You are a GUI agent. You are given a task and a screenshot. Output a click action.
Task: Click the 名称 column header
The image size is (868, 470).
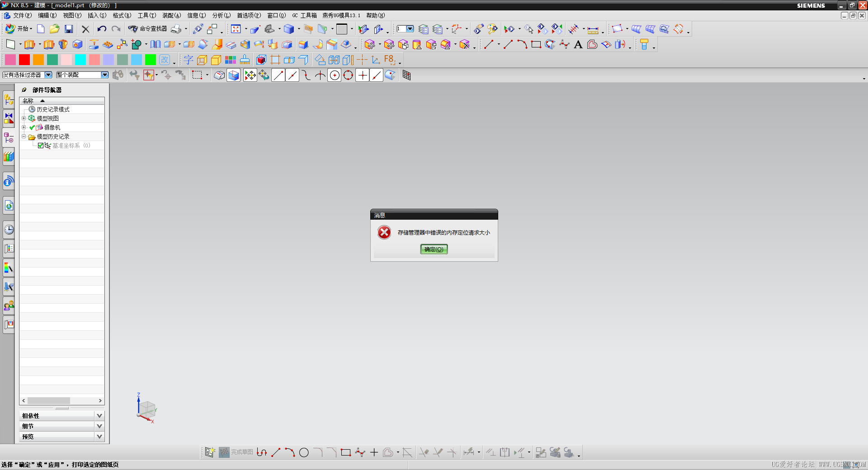click(x=62, y=101)
